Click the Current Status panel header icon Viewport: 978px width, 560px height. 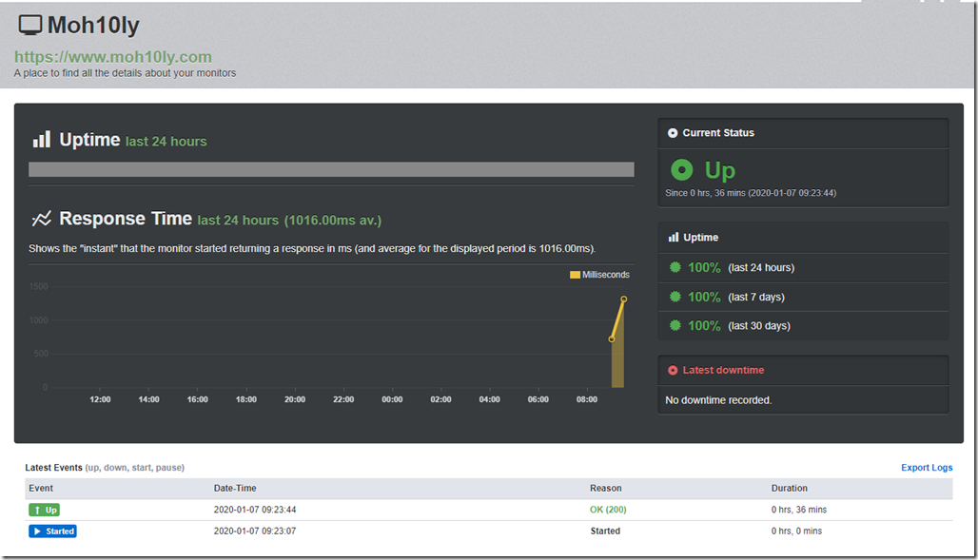673,133
